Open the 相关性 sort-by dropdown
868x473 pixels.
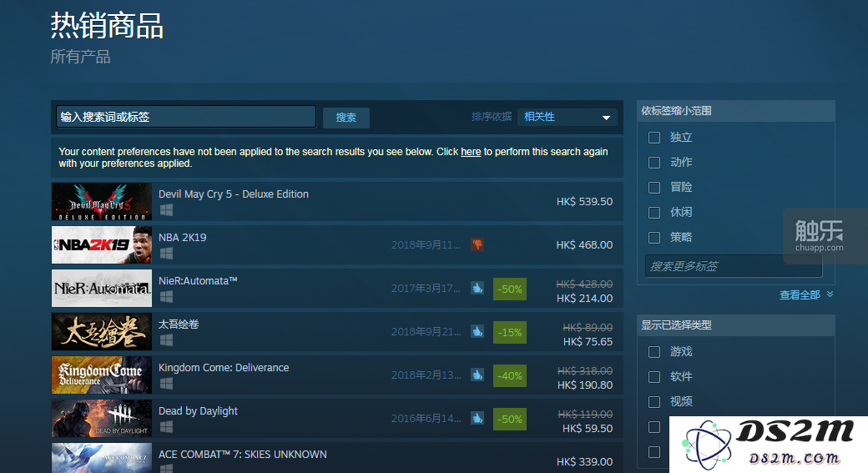coord(567,117)
